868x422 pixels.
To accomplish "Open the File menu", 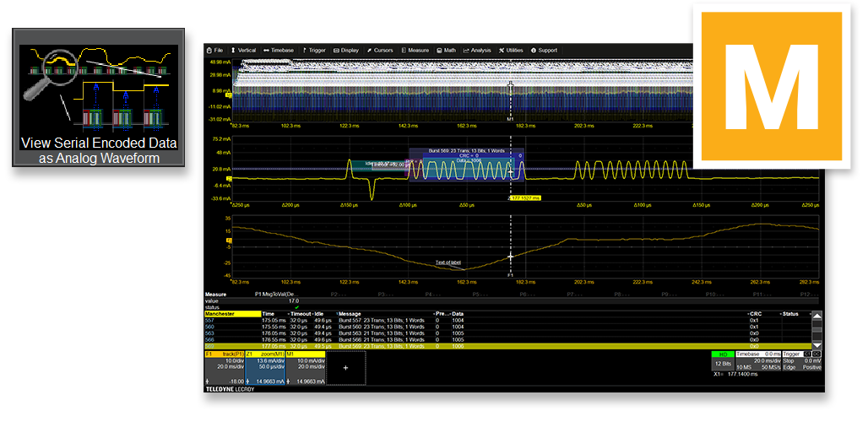I will [x=214, y=51].
